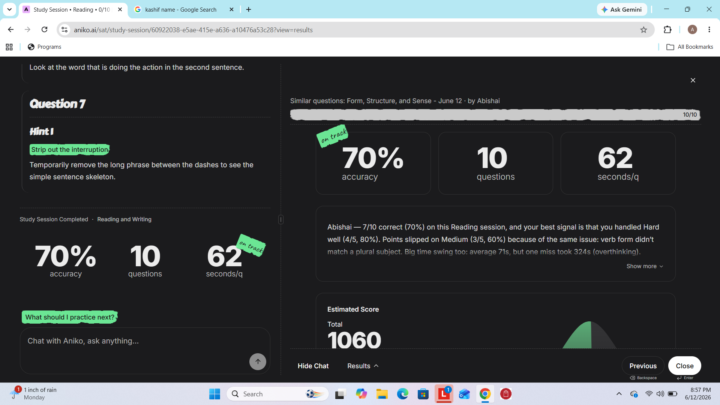Close the results panel with X icon
720x405 pixels.
693,80
